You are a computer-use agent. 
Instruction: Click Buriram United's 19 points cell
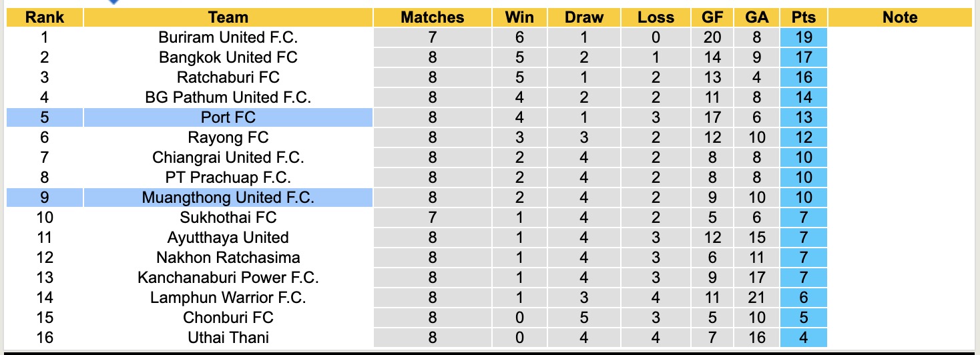click(803, 37)
